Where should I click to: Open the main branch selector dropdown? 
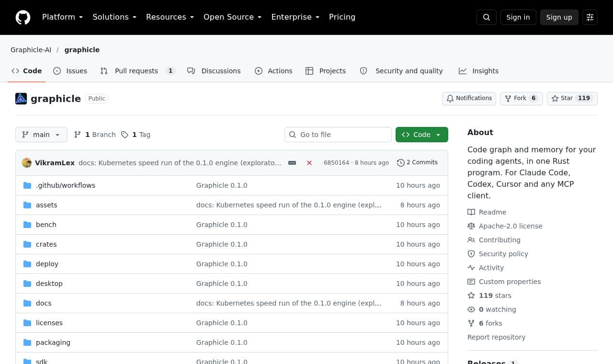coord(41,135)
